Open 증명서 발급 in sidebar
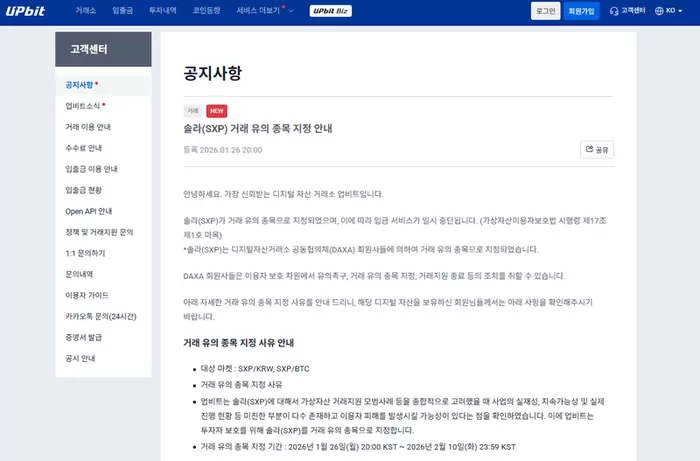The width and height of the screenshot is (700, 461). click(83, 337)
